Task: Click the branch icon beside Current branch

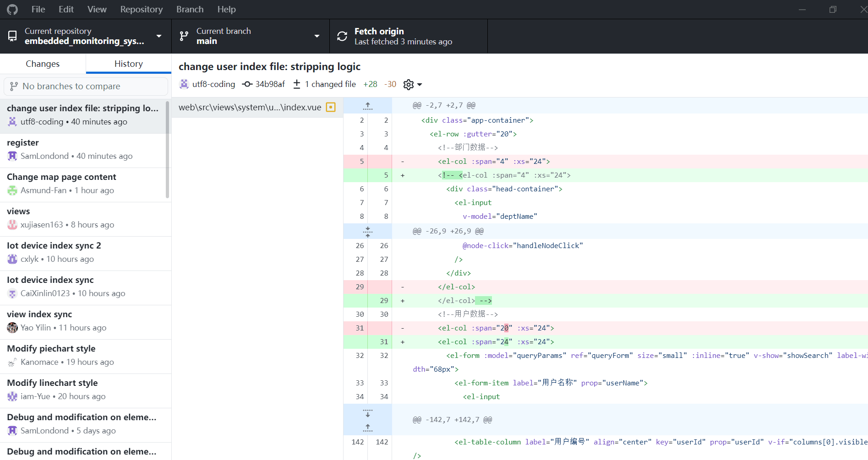Action: click(x=184, y=36)
